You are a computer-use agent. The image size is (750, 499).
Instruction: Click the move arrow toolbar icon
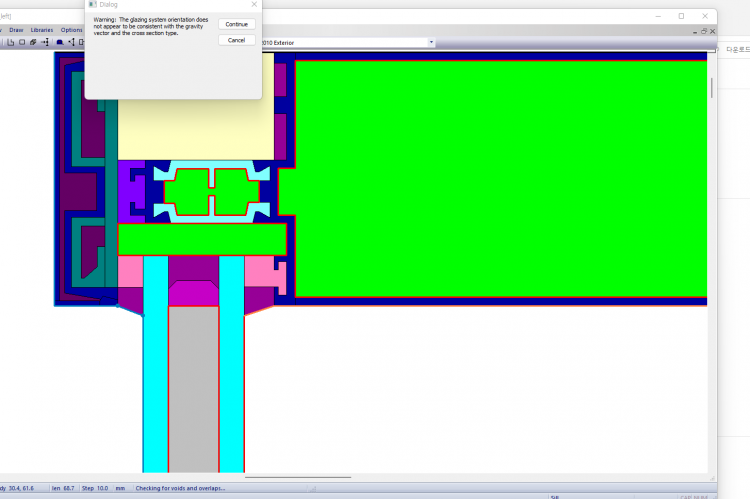(46, 42)
